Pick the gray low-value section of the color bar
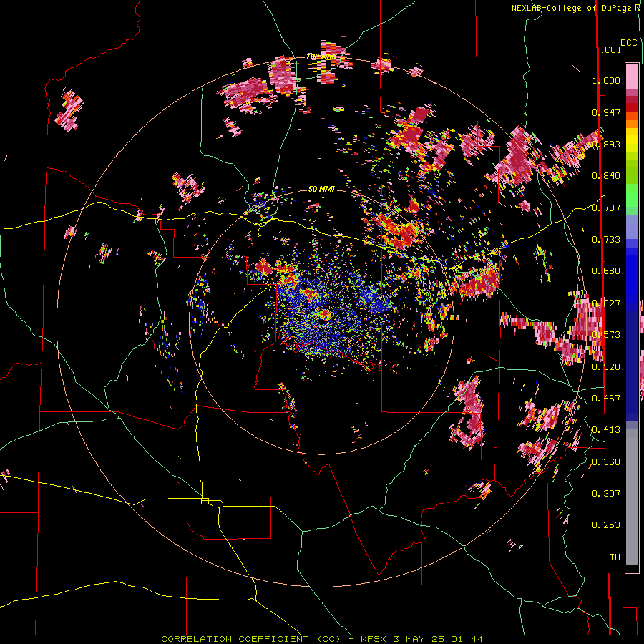The height and width of the screenshot is (644, 644). click(632, 497)
